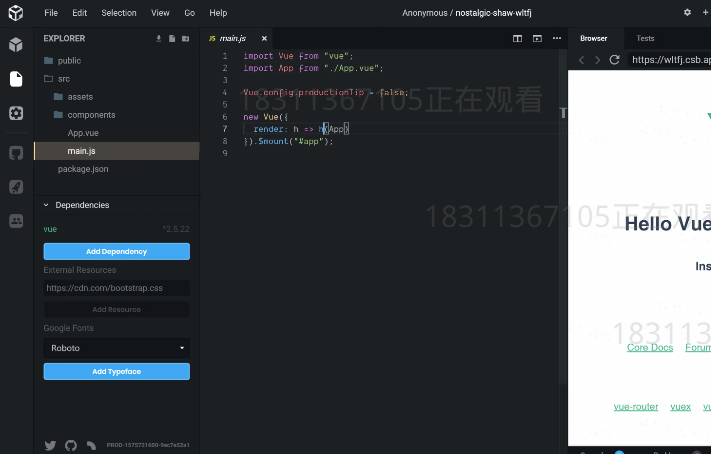This screenshot has width=711, height=454.
Task: Open Configuration Files gear icon in the sidebar
Action: point(16,113)
